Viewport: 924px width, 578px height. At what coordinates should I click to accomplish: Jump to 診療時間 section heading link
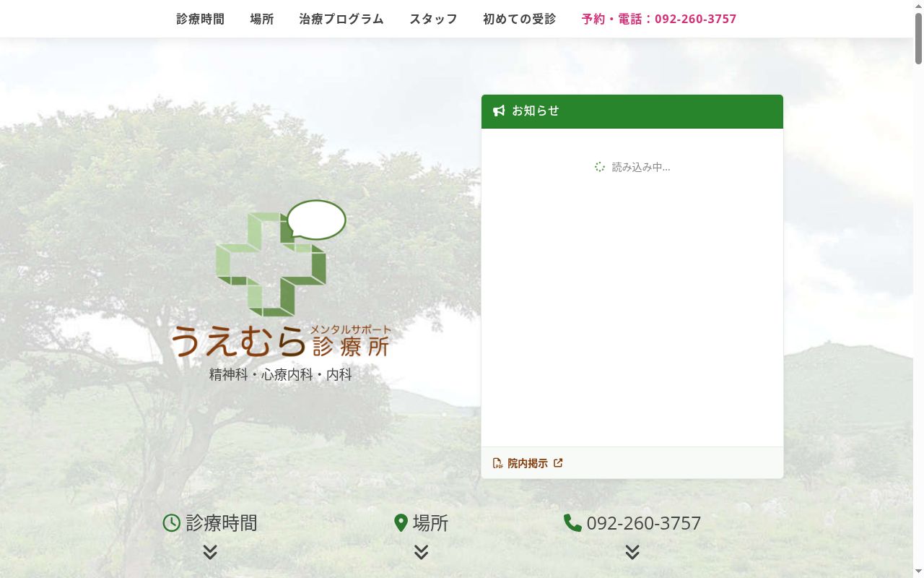(222, 523)
